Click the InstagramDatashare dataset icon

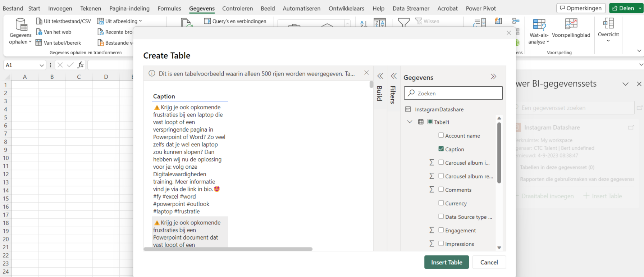(408, 109)
